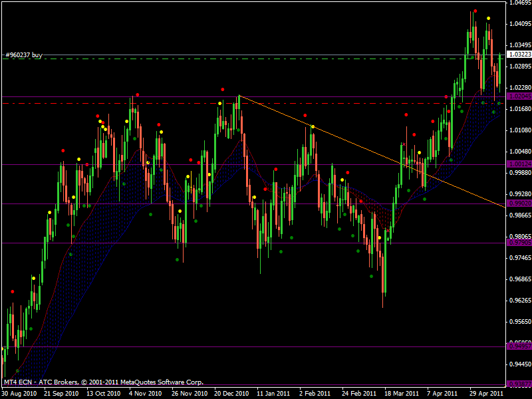Select the 0.94957 purple level tag

519,346
